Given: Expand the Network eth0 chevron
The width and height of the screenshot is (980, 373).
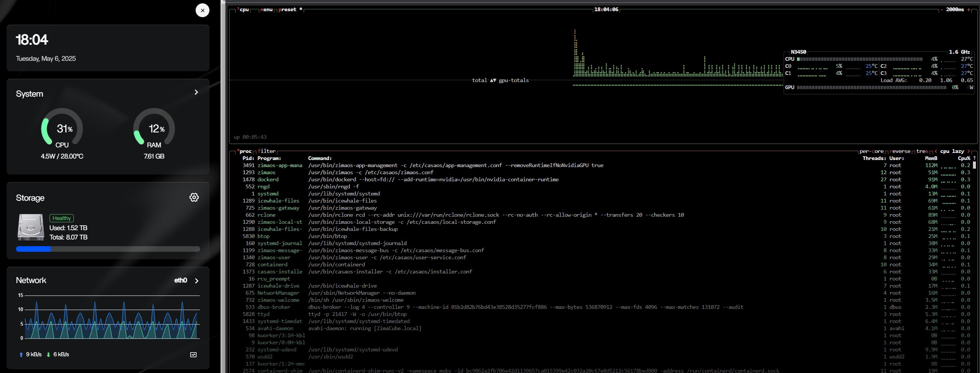Looking at the screenshot, I should (x=197, y=281).
